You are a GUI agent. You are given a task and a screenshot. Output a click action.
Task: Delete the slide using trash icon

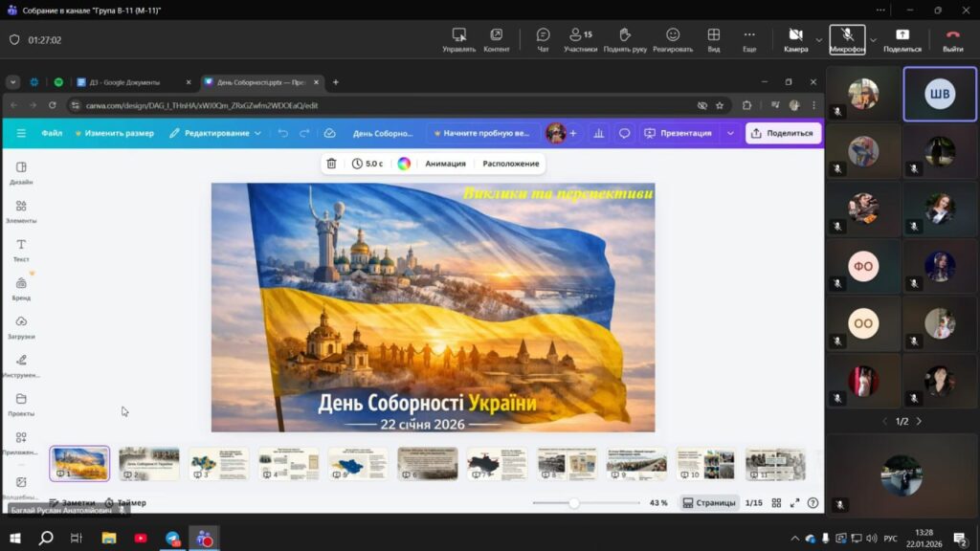pyautogui.click(x=331, y=164)
